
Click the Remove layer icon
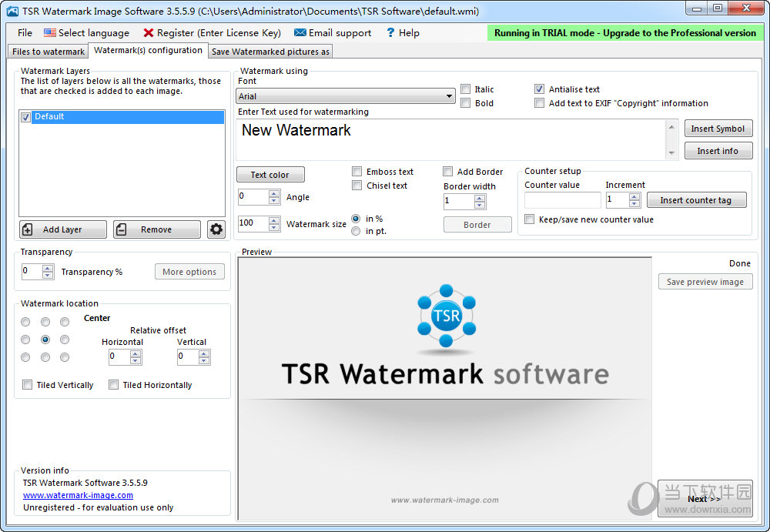coord(122,229)
